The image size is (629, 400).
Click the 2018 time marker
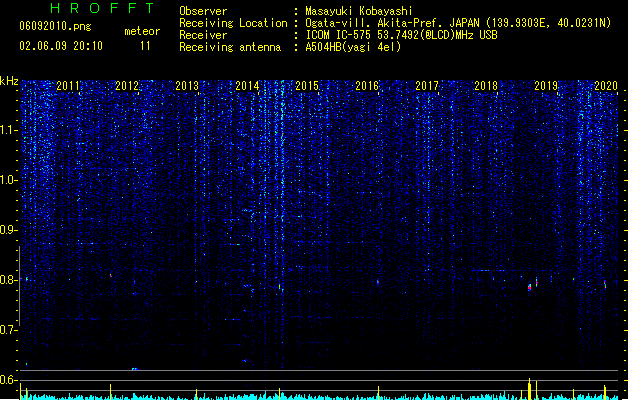pyautogui.click(x=486, y=86)
